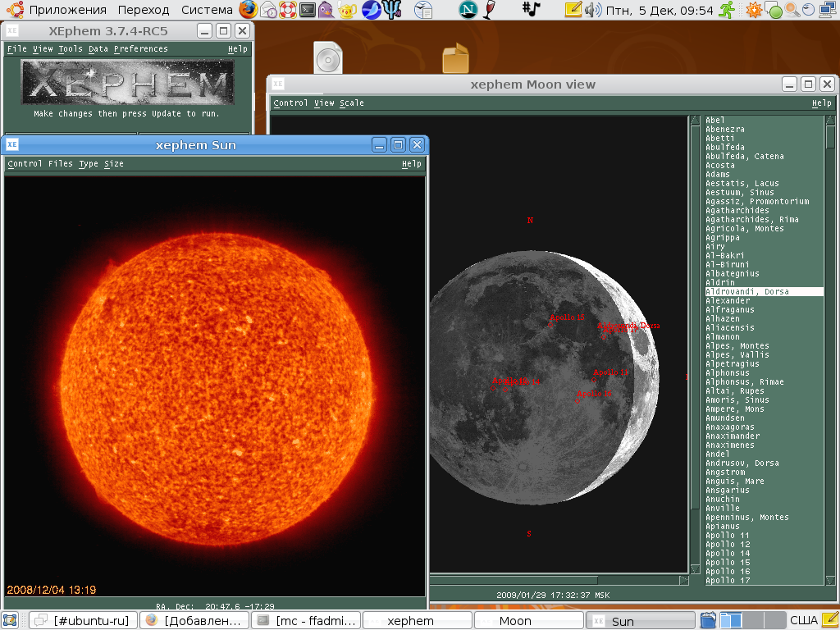Click the Moon list vertical scrollbar
This screenshot has height=630, width=840.
[x=830, y=328]
